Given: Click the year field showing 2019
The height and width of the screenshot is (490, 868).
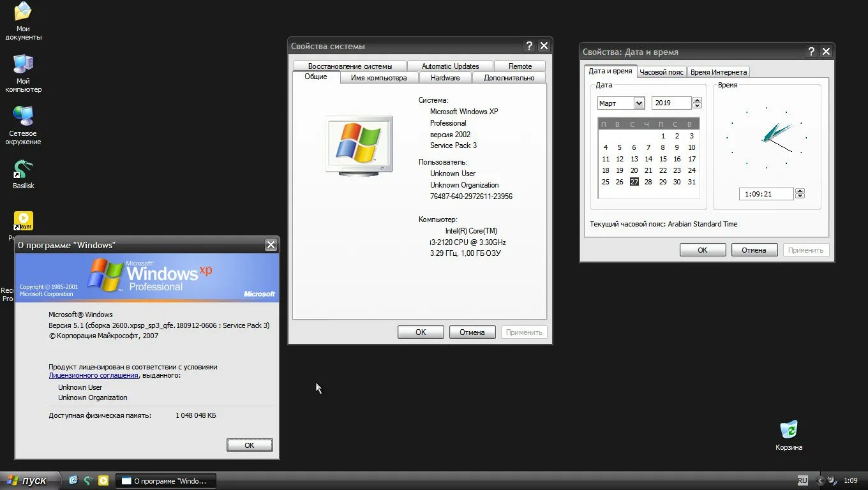Looking at the screenshot, I should click(x=671, y=103).
